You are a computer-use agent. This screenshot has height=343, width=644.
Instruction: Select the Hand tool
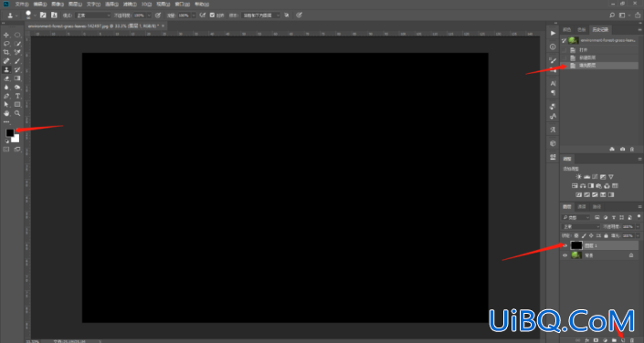[x=6, y=113]
